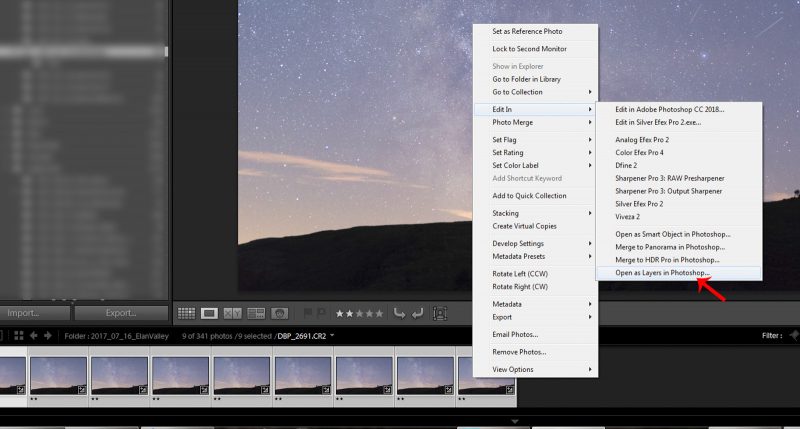The width and height of the screenshot is (800, 429).
Task: Switch to Grid view icon
Action: click(x=186, y=313)
